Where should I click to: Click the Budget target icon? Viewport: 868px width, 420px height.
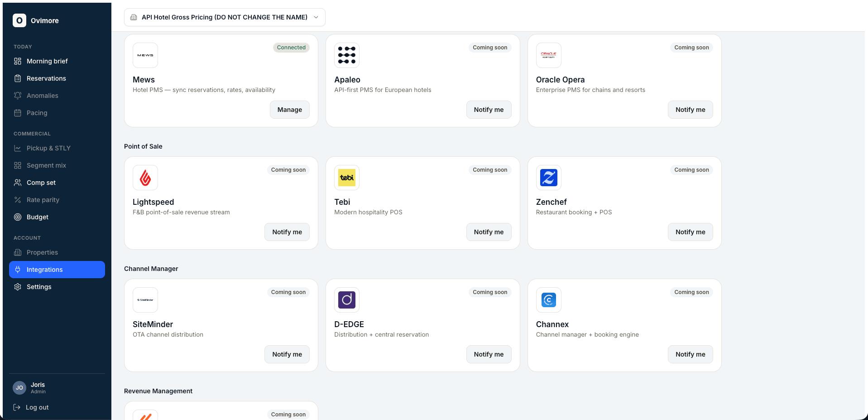pos(18,217)
